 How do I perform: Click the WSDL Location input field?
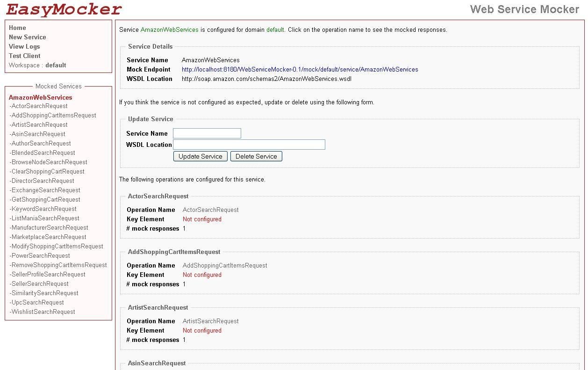click(249, 144)
